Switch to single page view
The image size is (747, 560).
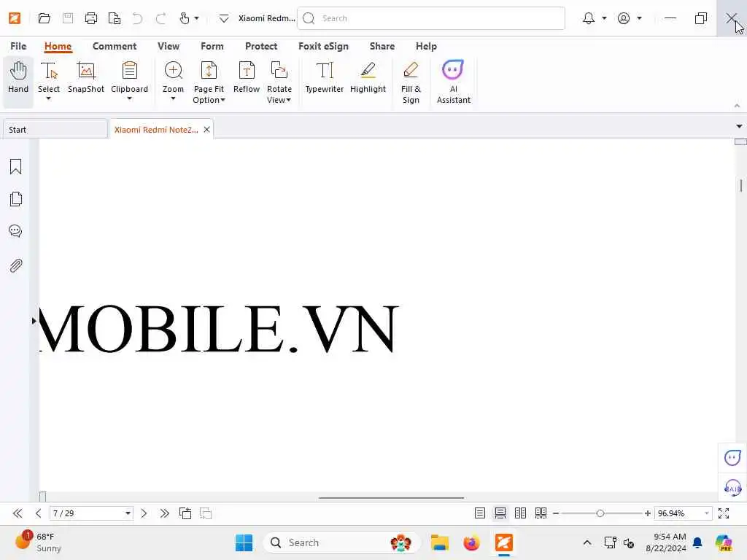(x=480, y=513)
